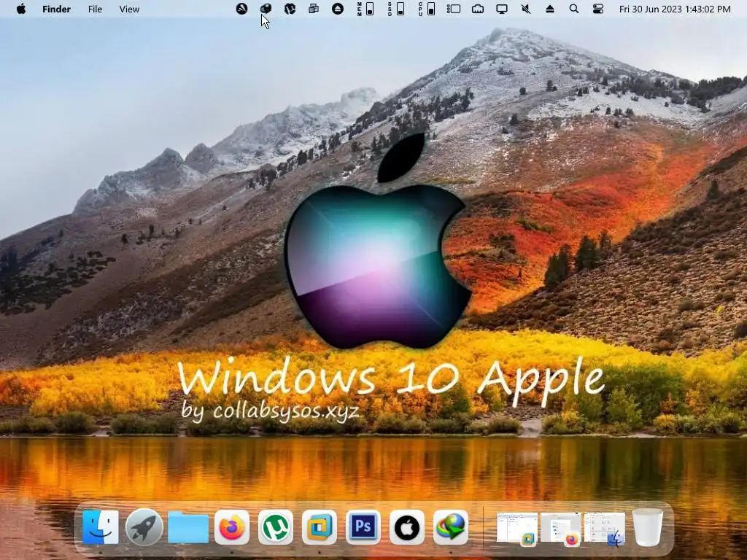Screen dimensions: 747x560
Task: Open the CPU usage meter
Action: pos(426,9)
